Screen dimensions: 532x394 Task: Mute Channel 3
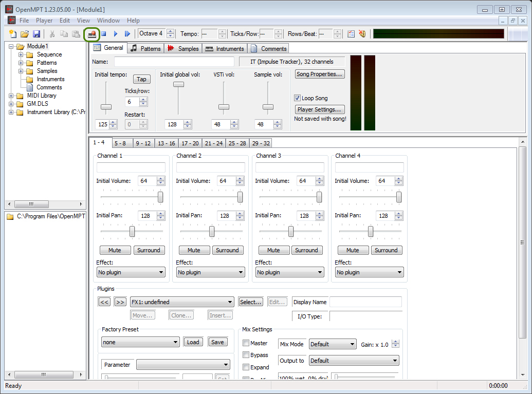274,250
